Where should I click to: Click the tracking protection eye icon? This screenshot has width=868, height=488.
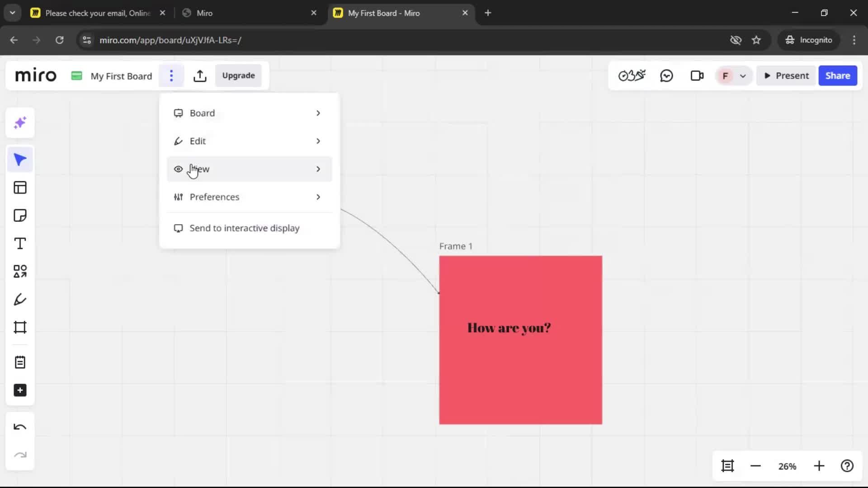[x=736, y=40]
